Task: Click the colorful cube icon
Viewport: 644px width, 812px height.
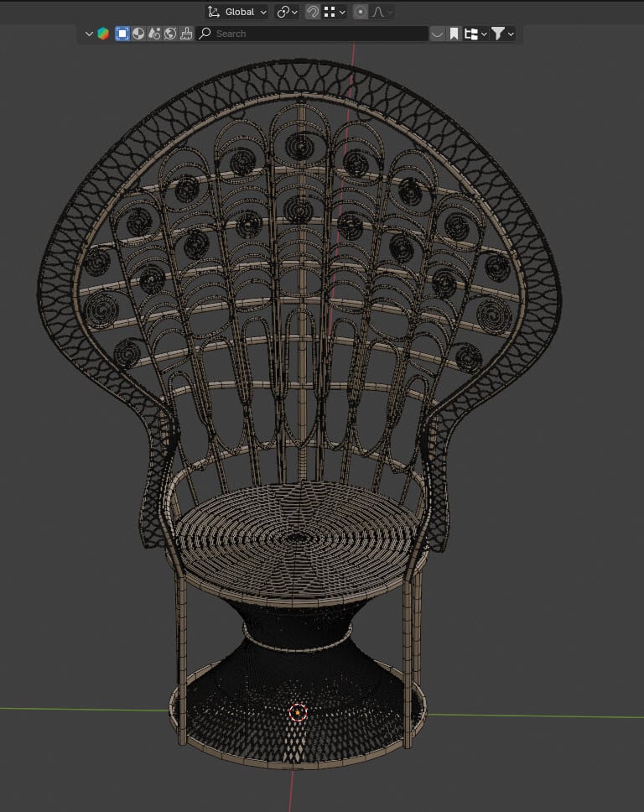Action: (103, 34)
